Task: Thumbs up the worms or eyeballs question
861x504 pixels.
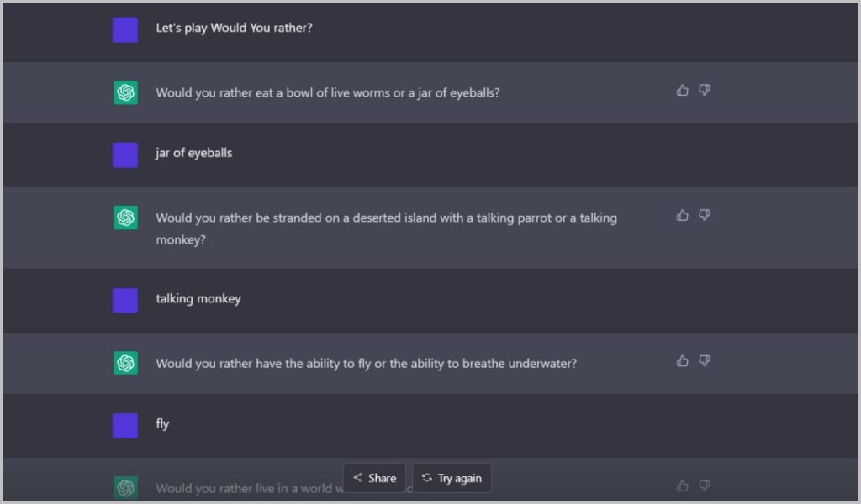Action: [683, 90]
